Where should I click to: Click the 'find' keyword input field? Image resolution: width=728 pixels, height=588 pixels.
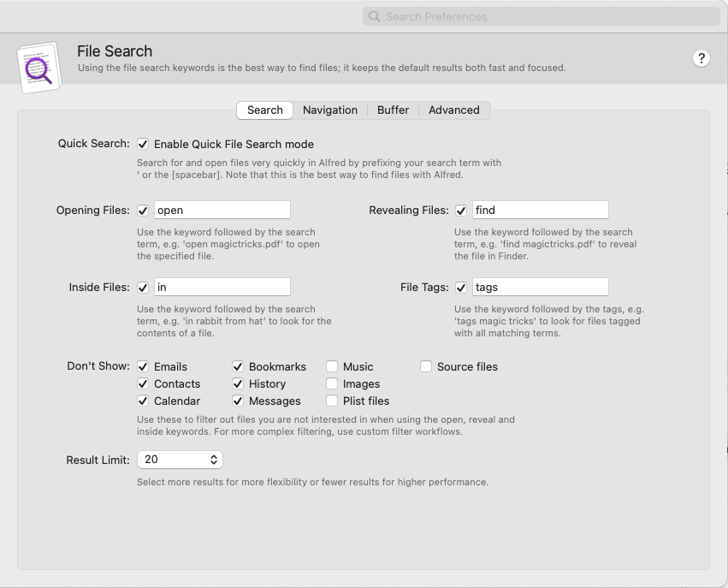coord(541,210)
